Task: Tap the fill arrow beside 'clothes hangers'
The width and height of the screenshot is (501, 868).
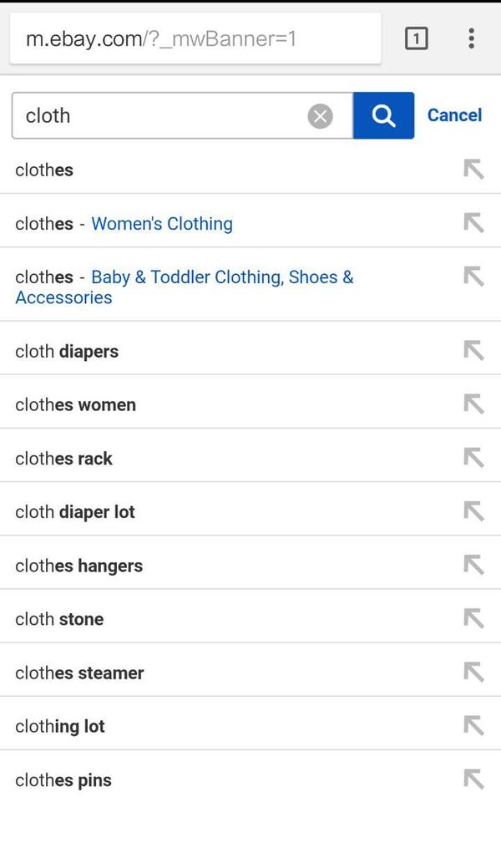Action: (474, 566)
